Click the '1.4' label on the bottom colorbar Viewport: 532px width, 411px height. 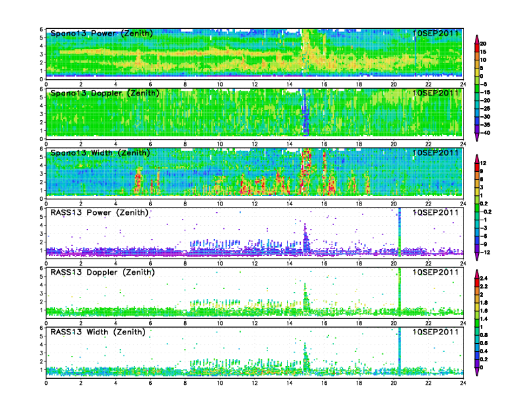click(484, 319)
